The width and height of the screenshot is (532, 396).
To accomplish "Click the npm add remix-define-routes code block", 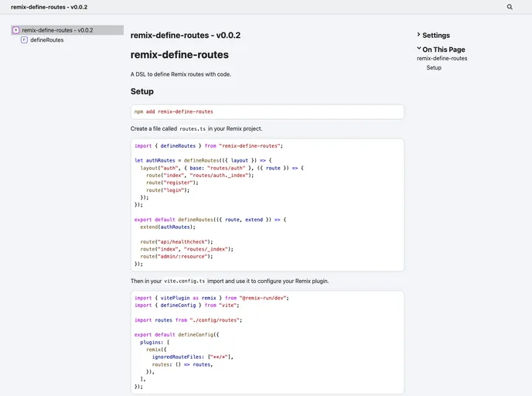I will pos(268,111).
